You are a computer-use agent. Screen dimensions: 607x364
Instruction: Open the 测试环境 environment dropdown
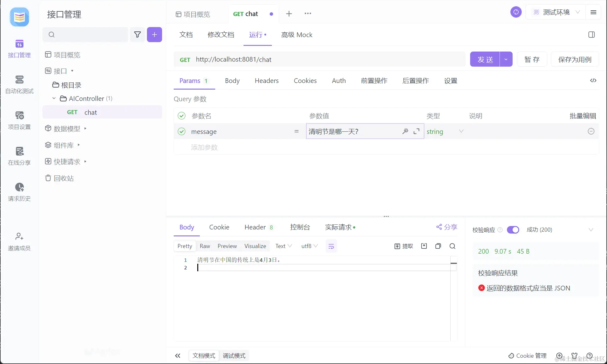click(x=556, y=12)
